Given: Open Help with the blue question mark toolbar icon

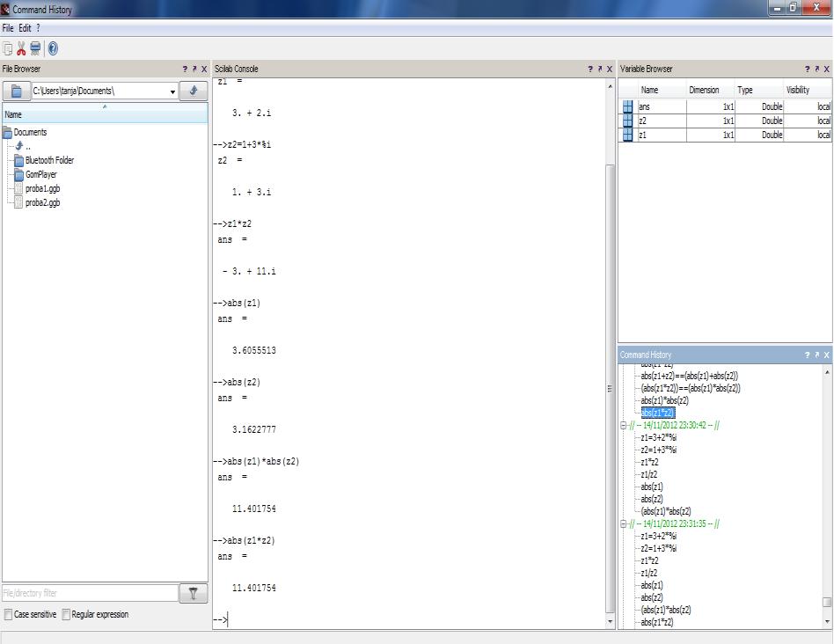Looking at the screenshot, I should [53, 49].
